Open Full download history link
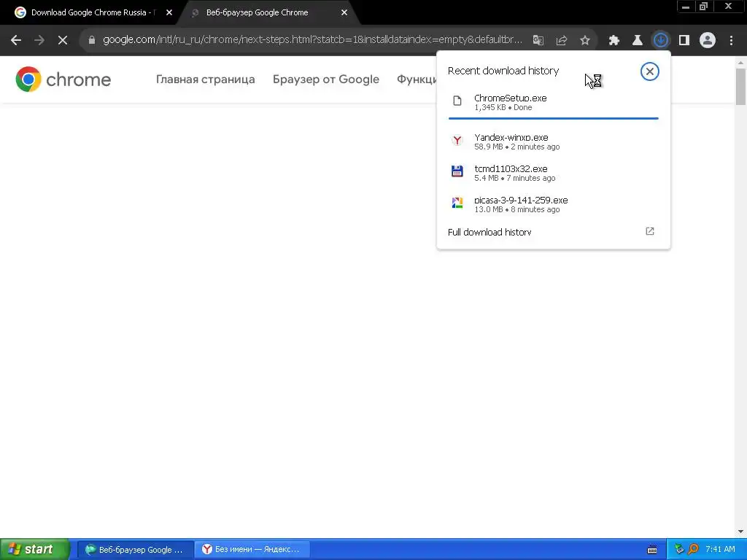Screen dimensions: 747x560 click(x=489, y=233)
